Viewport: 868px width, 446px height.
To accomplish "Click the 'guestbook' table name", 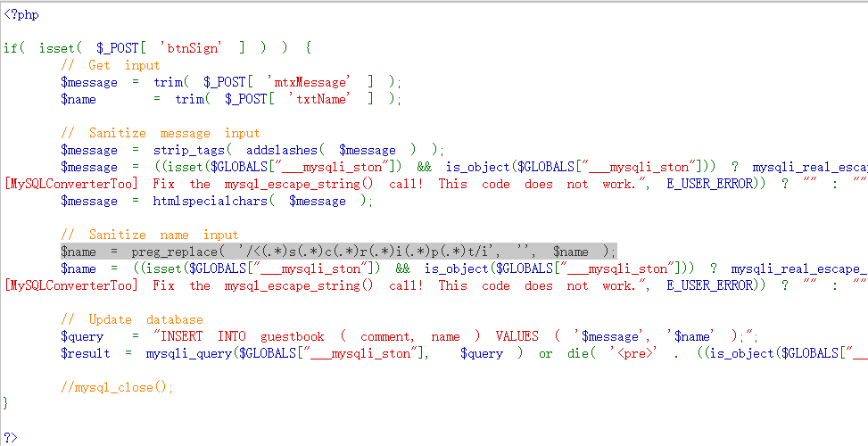I will (x=293, y=336).
